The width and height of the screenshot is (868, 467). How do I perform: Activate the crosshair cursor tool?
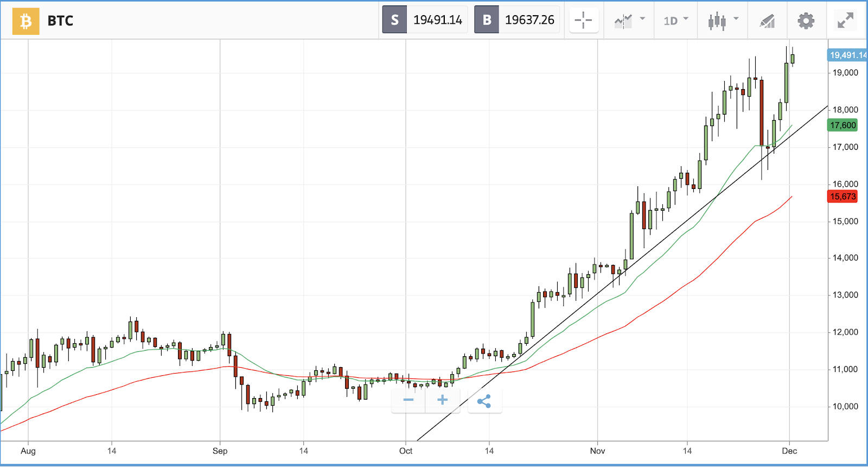584,21
